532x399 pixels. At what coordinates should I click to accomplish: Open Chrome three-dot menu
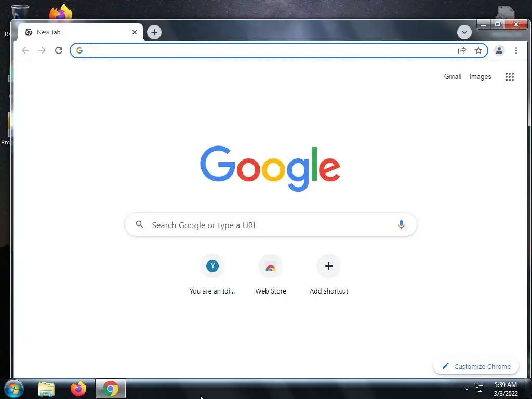click(x=516, y=50)
